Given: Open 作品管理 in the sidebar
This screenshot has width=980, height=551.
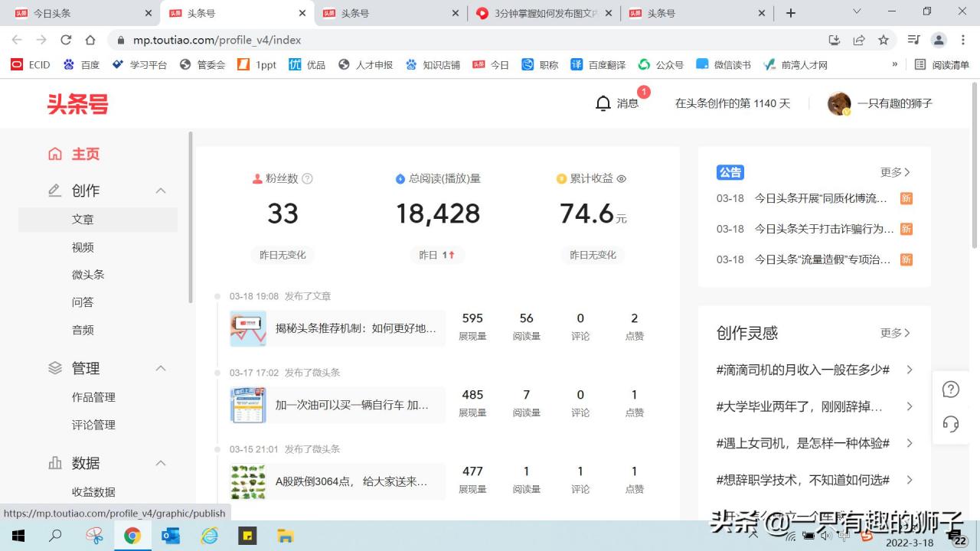Looking at the screenshot, I should point(93,397).
